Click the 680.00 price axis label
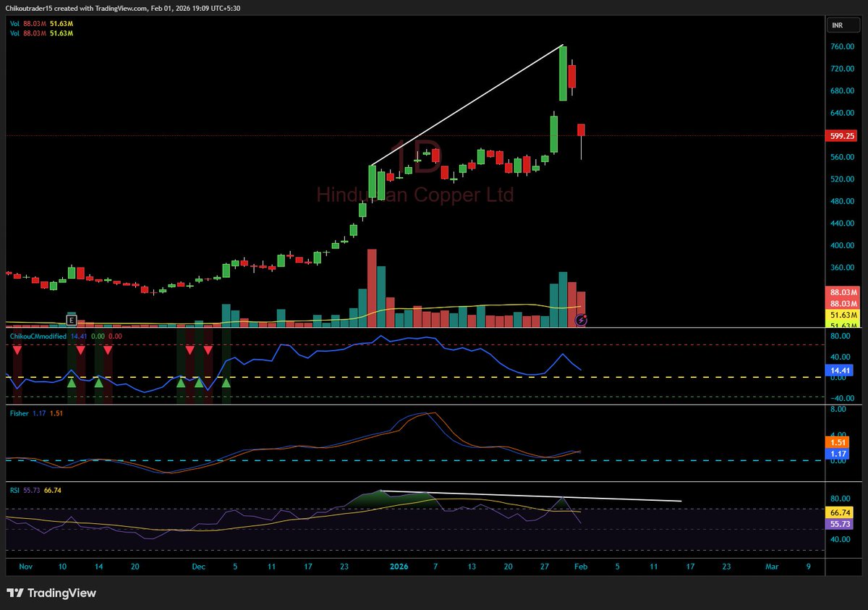 click(843, 91)
